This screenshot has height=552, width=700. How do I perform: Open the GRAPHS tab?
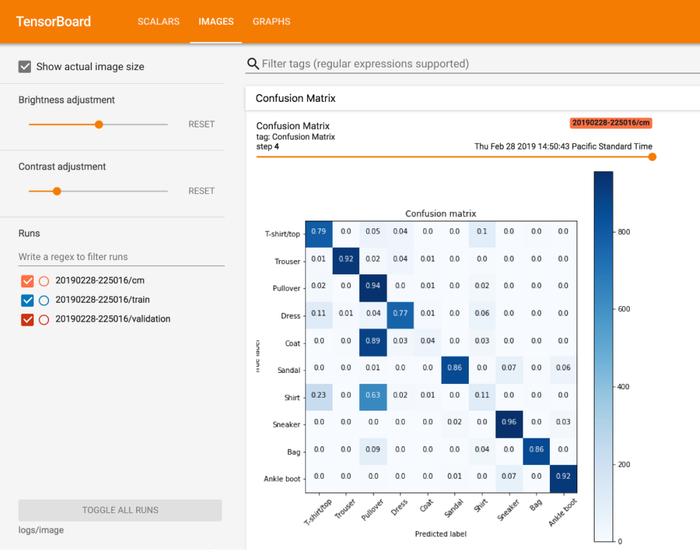[271, 21]
